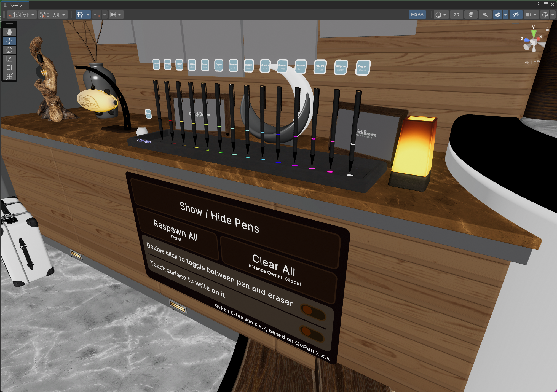Toggle scene audio mute icon
This screenshot has width=557, height=392.
click(485, 15)
